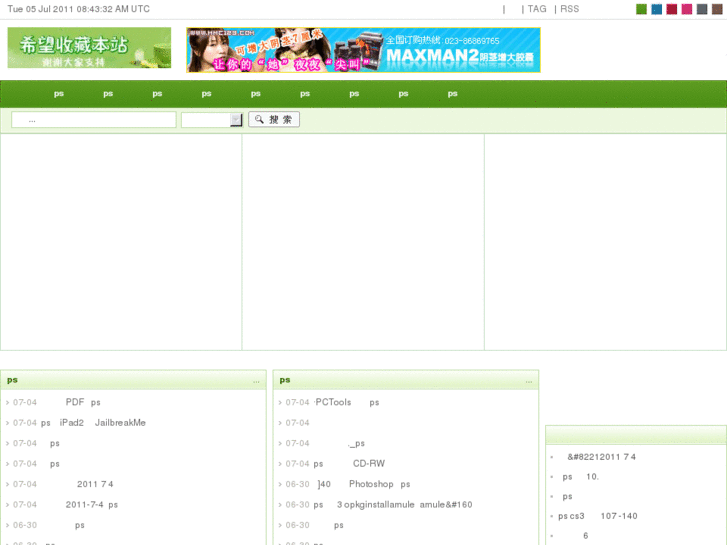Image resolution: width=727 pixels, height=545 pixels.
Task: Open the 'ps 10.' sidebar entry
Action: click(580, 477)
